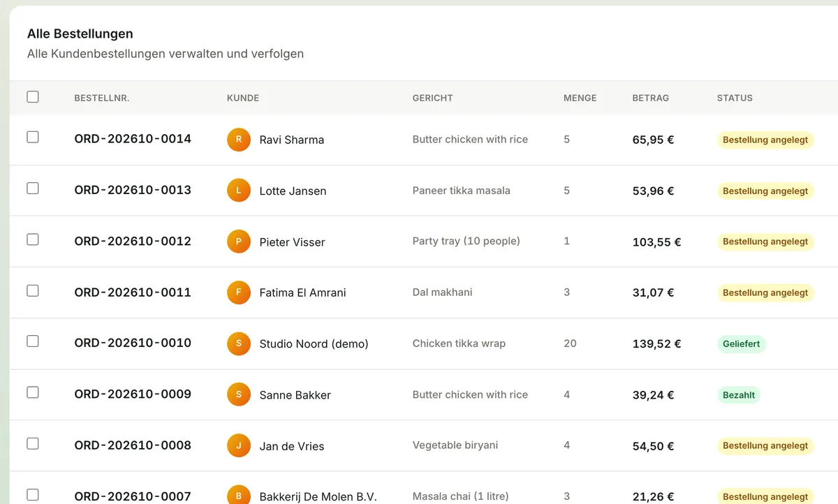Tick the checkbox for order ORD-202610-0008
This screenshot has width=838, height=504.
(33, 443)
